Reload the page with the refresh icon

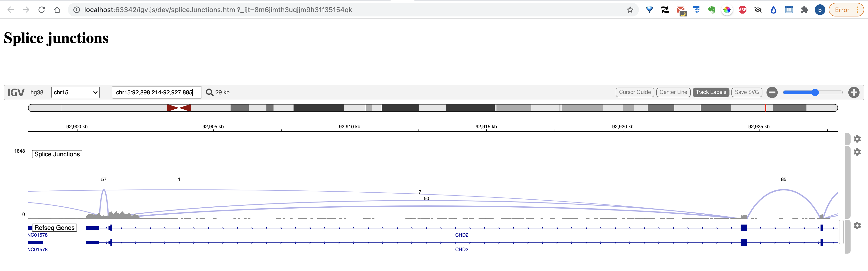click(42, 9)
